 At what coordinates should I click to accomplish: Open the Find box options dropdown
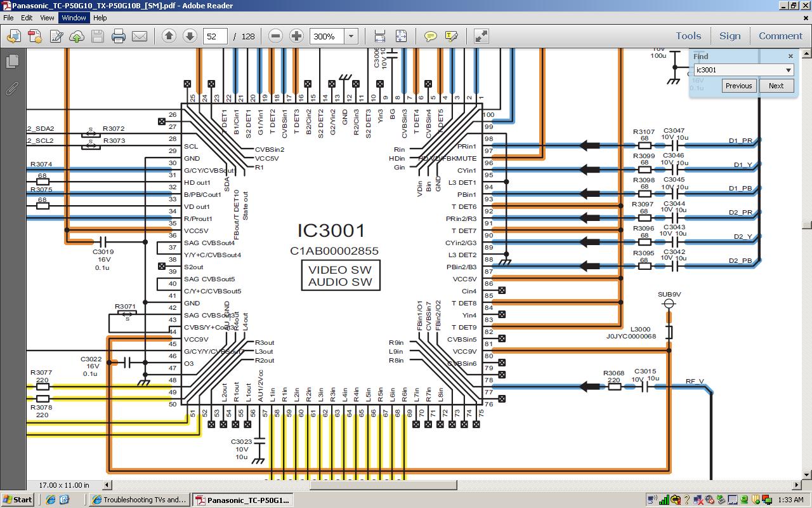coord(789,70)
